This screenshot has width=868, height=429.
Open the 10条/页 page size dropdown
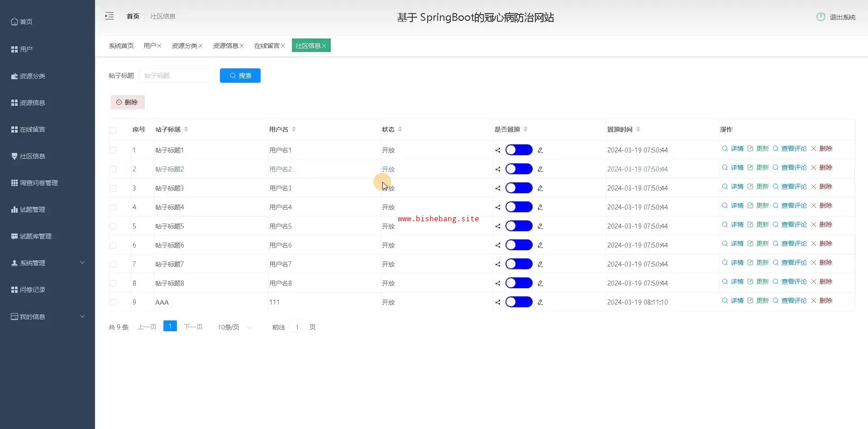[234, 327]
